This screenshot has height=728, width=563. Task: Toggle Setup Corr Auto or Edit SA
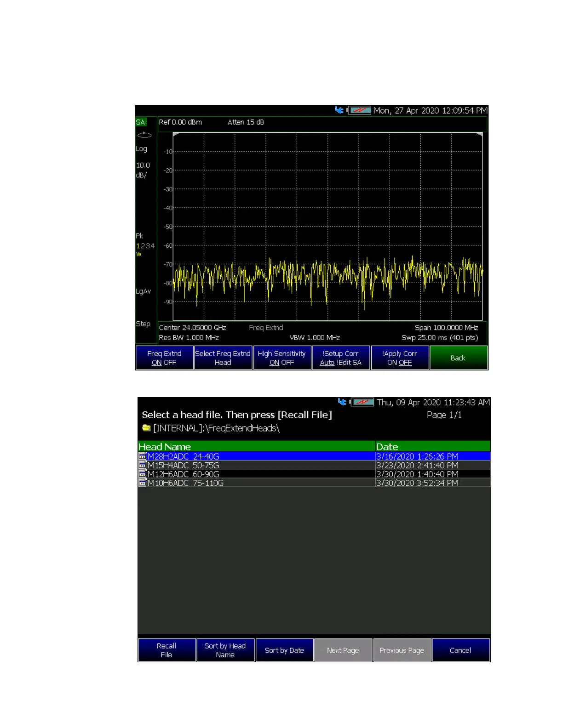[x=341, y=358]
